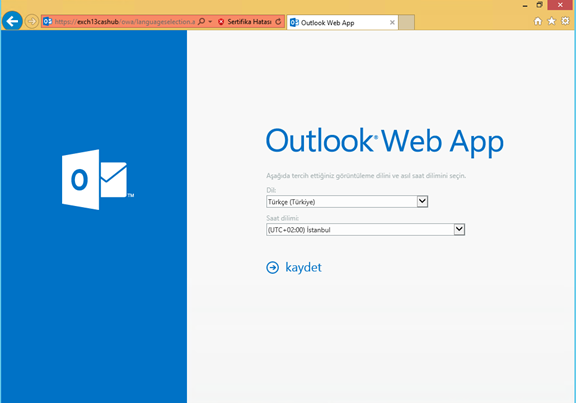576x403 pixels.
Task: Minimize the browser window
Action: click(525, 5)
